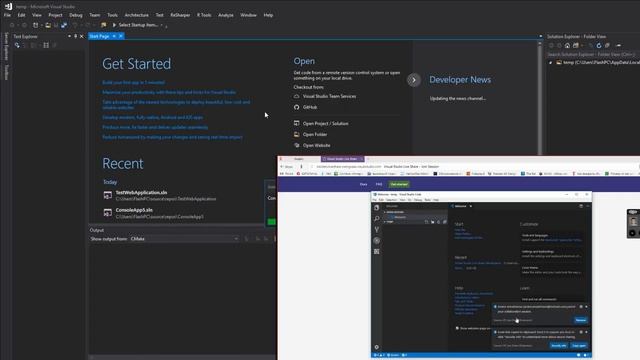Click the Visual Studio Team Services link
The image size is (640, 360).
point(329,96)
